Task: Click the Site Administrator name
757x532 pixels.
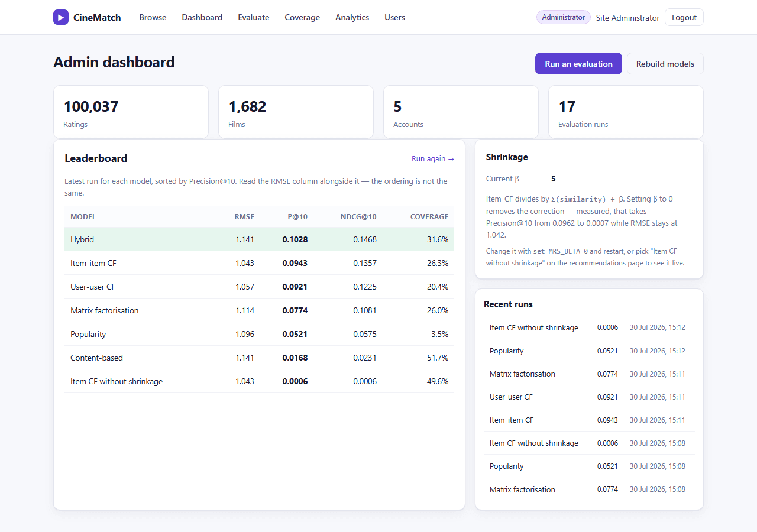Action: point(627,18)
